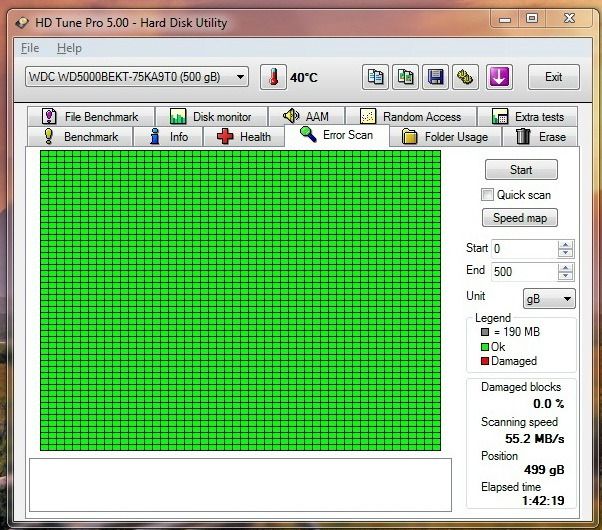
Task: Click the 1:42:19 elapsed time value
Action: point(543,501)
